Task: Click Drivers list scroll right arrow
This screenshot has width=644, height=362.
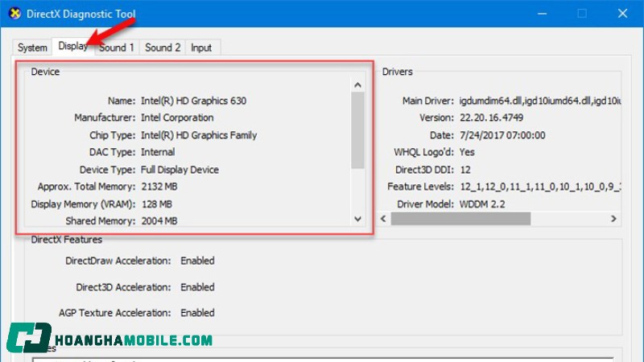Action: click(613, 219)
